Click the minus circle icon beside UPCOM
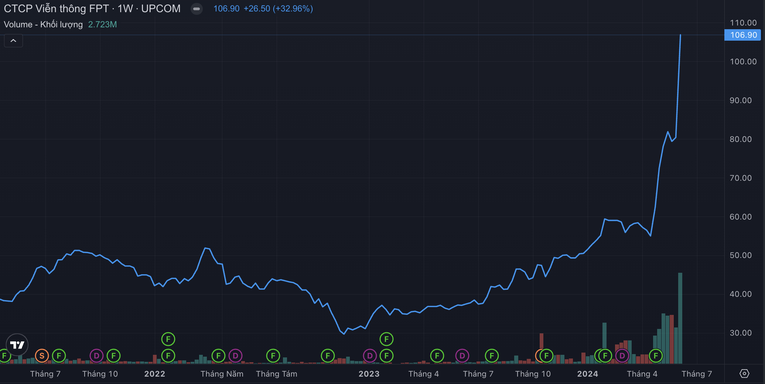765x384 pixels. 196,9
